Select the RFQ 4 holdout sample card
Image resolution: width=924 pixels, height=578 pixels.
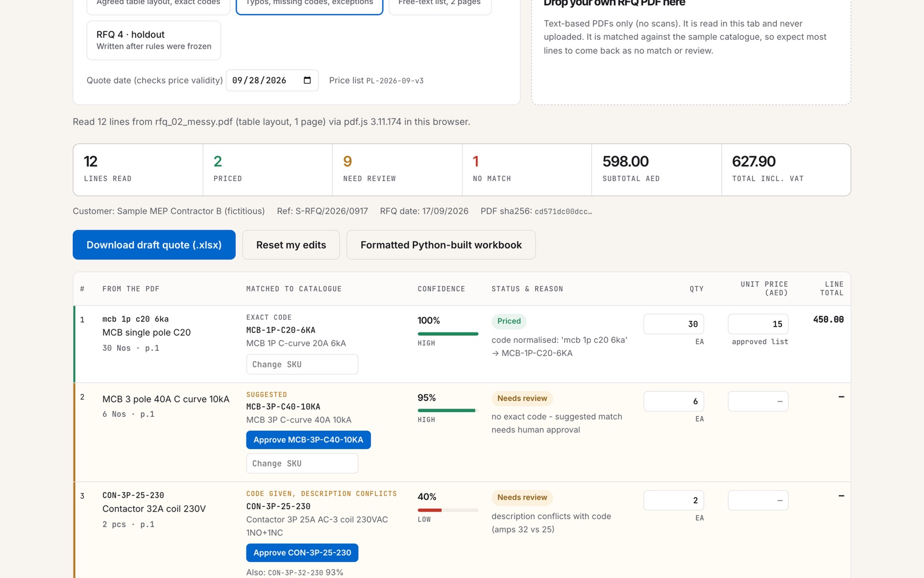(154, 40)
